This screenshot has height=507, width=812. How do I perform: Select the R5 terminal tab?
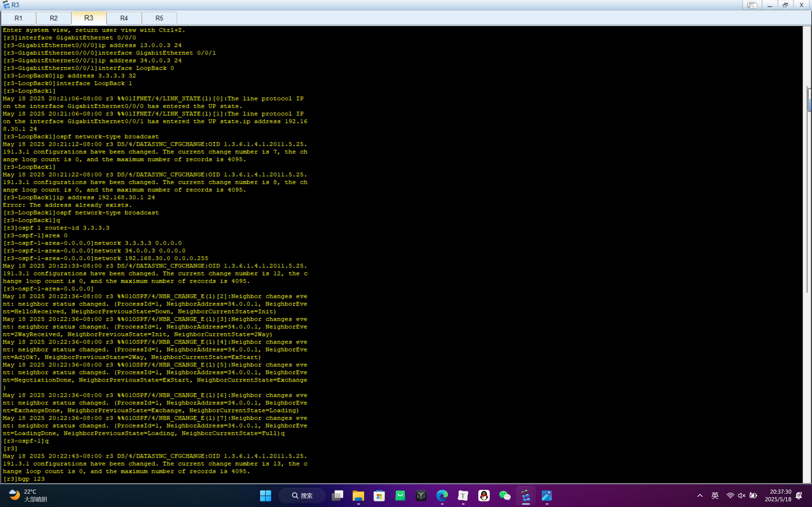point(159,18)
